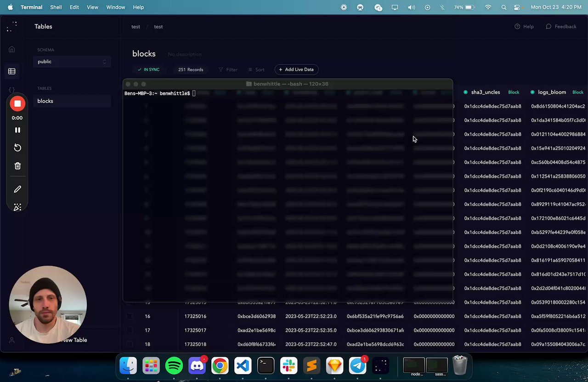Viewport: 588px width, 382px height.
Task: Click the Add Live Data button
Action: 296,69
